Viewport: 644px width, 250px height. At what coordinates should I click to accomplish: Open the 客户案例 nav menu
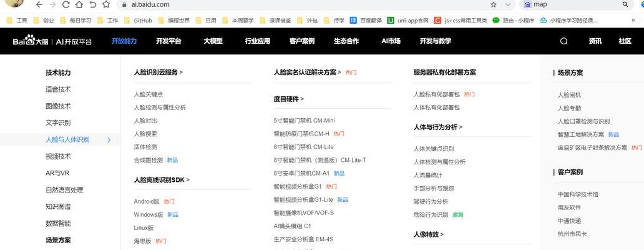pyautogui.click(x=302, y=41)
